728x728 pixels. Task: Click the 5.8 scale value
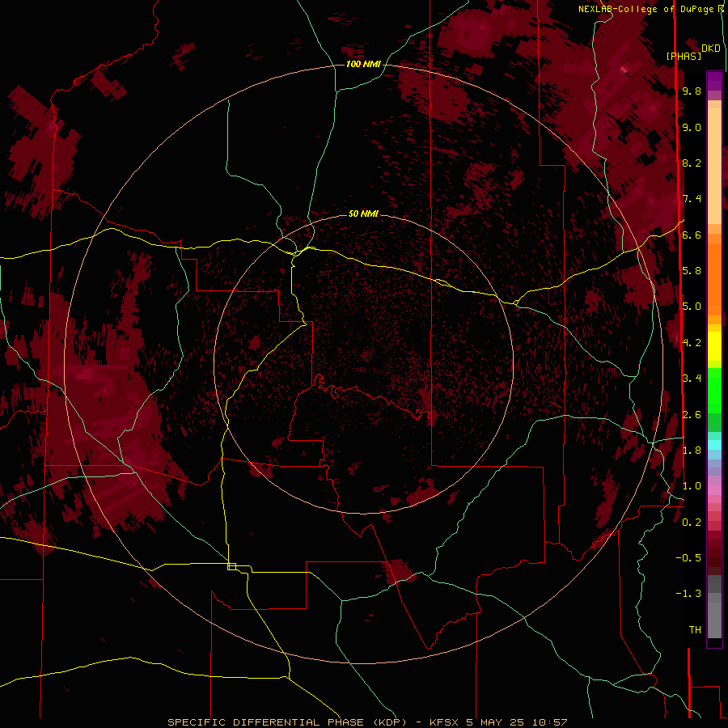[x=692, y=271]
